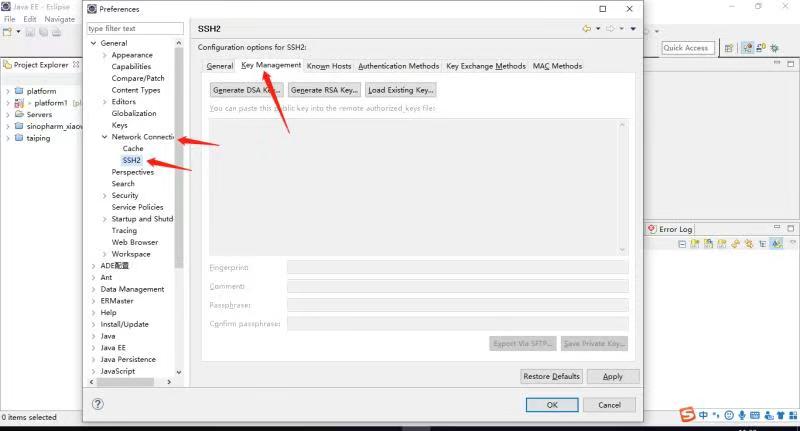Expand the Security preferences node
The height and width of the screenshot is (431, 800).
105,195
